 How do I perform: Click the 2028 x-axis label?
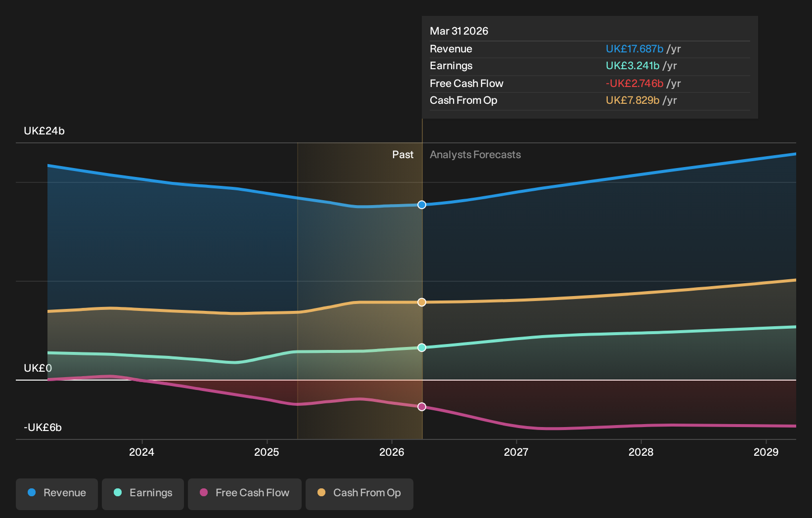point(641,452)
